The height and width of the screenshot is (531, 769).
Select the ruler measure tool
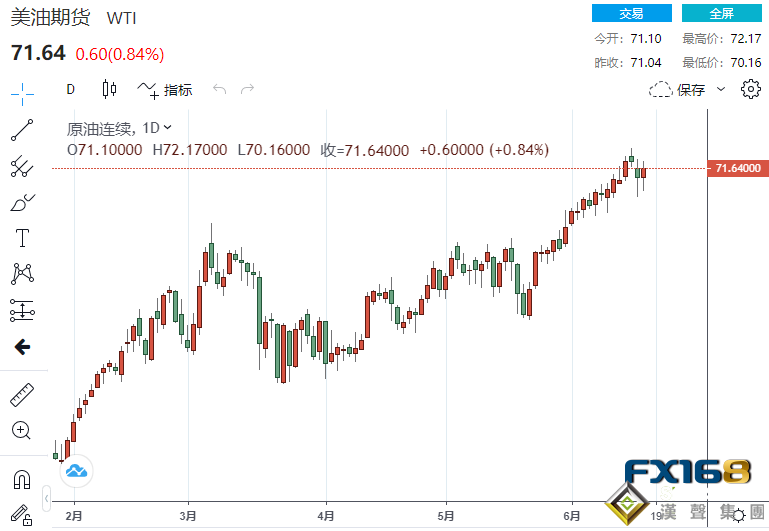(22, 394)
